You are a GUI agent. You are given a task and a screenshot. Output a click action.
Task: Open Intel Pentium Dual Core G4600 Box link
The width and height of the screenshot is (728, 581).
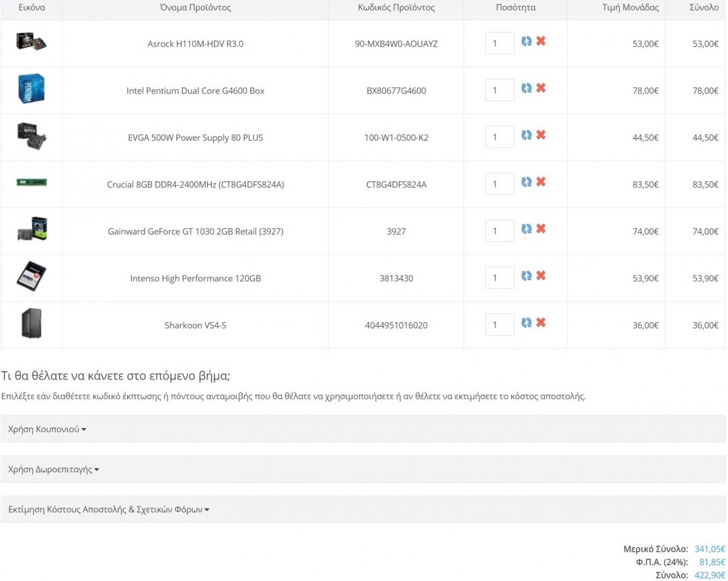[x=195, y=90]
